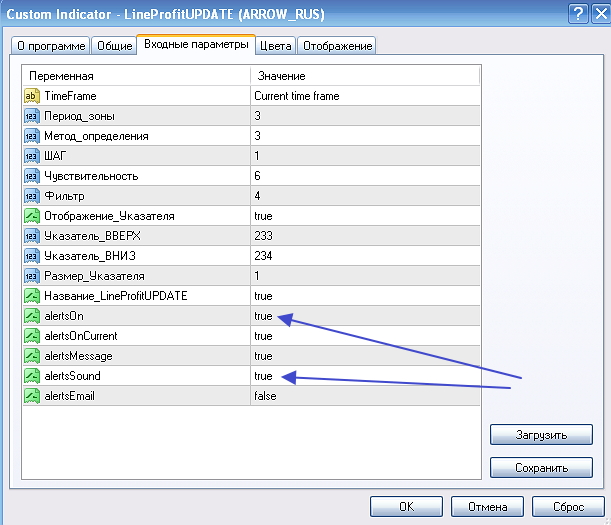Click the bool icon beside alertsOnCurrent
The height and width of the screenshot is (525, 611).
pyautogui.click(x=32, y=336)
